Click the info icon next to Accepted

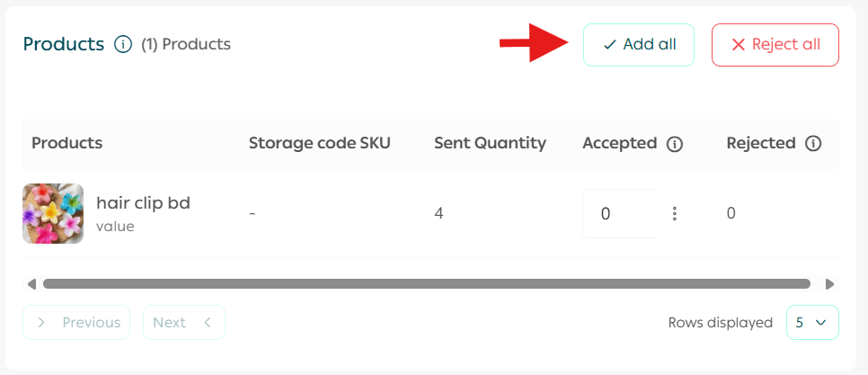click(675, 144)
